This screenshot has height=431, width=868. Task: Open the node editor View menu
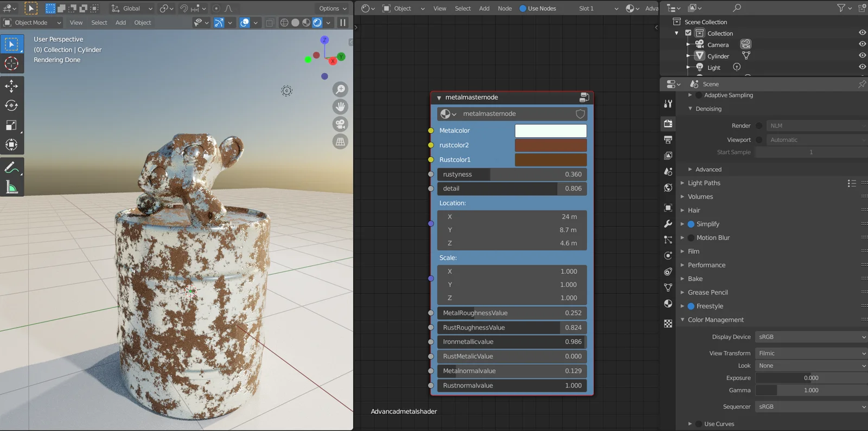coord(440,9)
